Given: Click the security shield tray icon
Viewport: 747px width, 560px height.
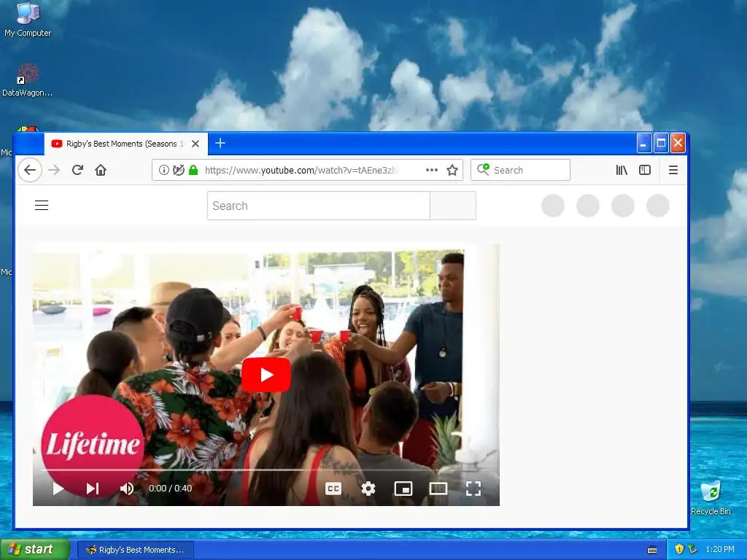Looking at the screenshot, I should tap(679, 550).
